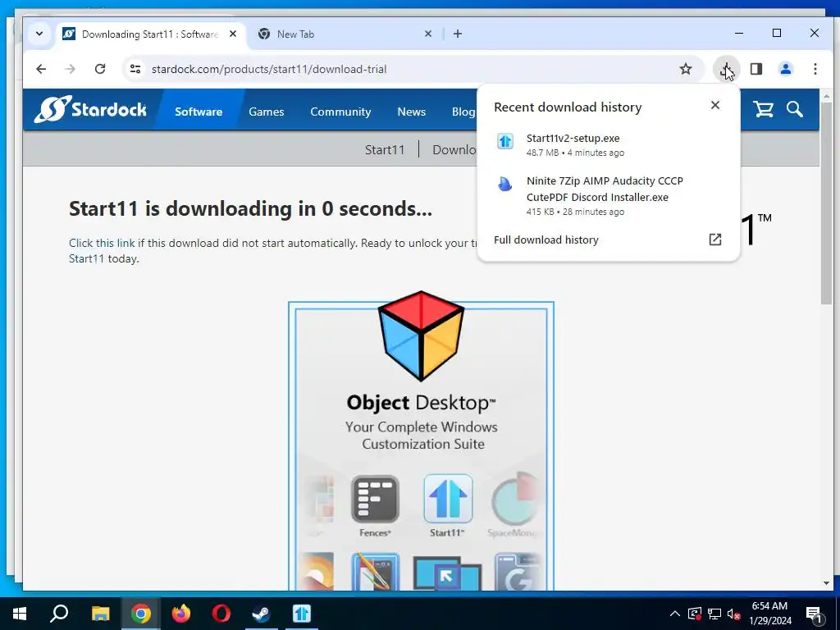
Task: Open the Chrome profile avatar
Action: (785, 69)
